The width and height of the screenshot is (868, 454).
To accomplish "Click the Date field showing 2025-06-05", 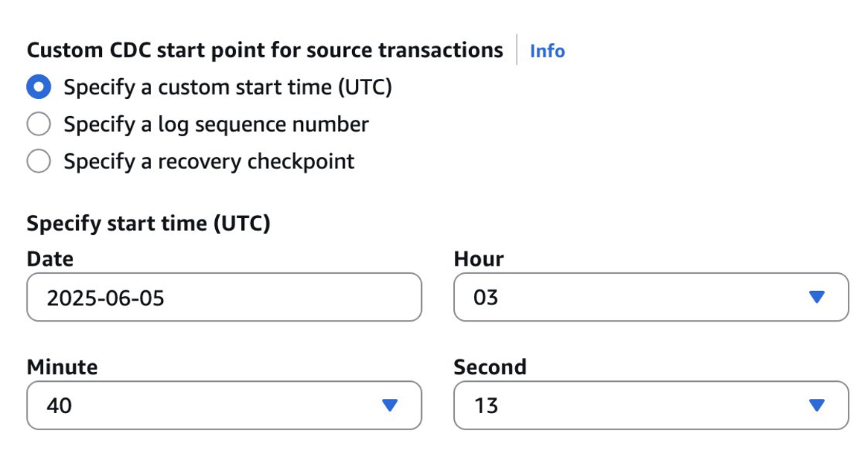I will 223,298.
